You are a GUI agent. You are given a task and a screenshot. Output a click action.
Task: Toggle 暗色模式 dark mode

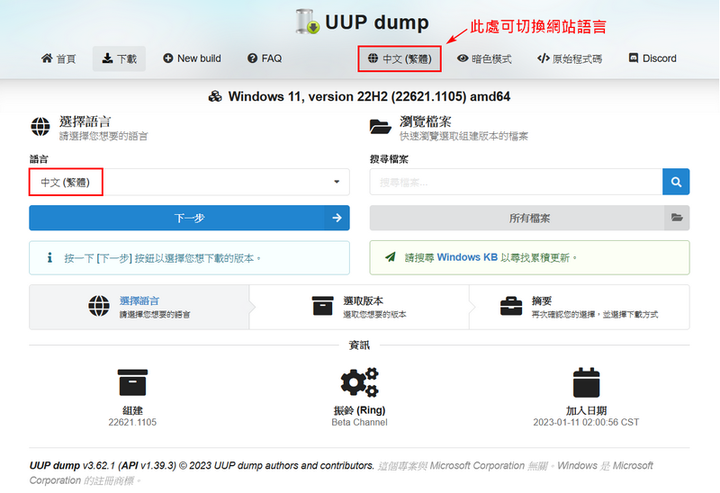[x=484, y=59]
